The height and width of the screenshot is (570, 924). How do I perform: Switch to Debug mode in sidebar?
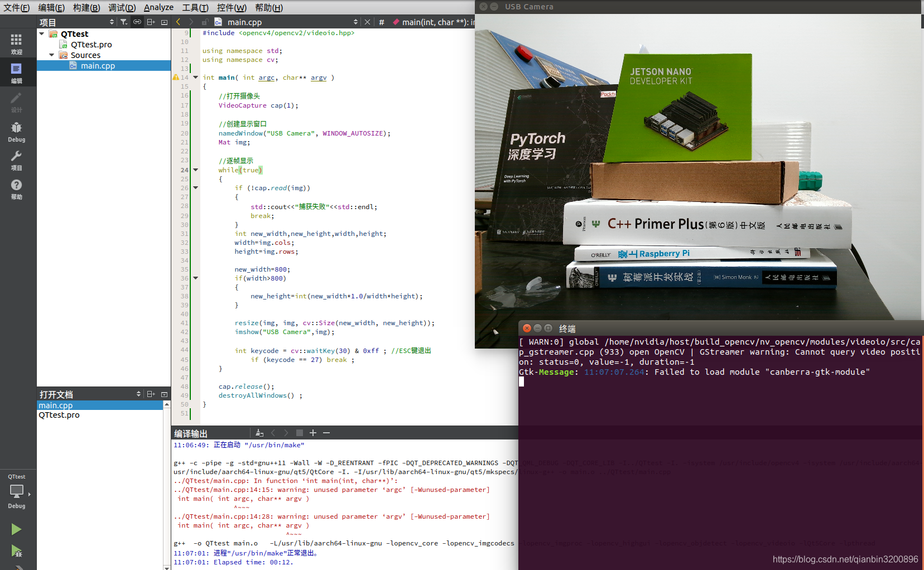click(17, 131)
